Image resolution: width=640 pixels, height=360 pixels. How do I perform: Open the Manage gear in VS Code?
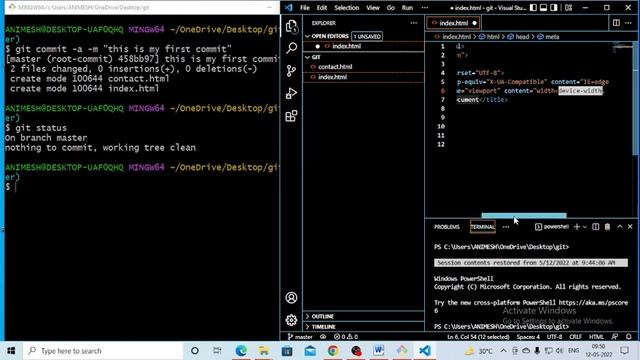point(291,320)
